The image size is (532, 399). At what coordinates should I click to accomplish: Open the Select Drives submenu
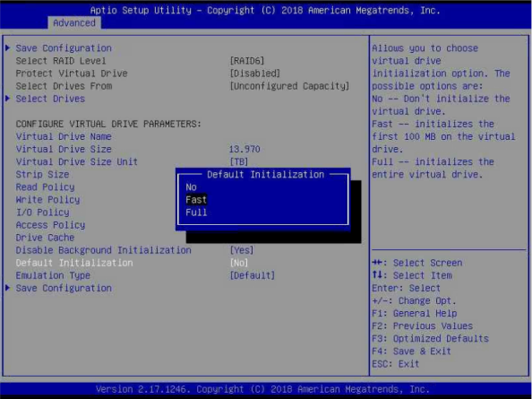(50, 99)
